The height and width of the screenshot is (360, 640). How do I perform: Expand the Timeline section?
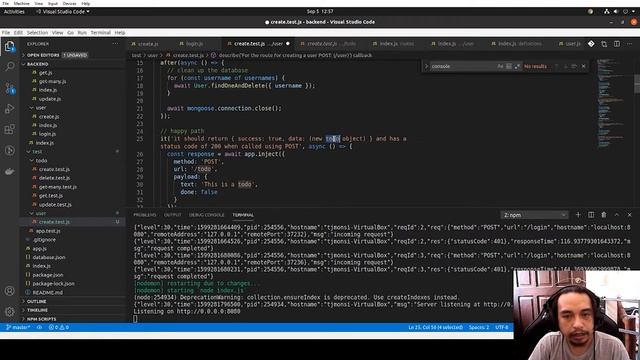click(x=73, y=310)
